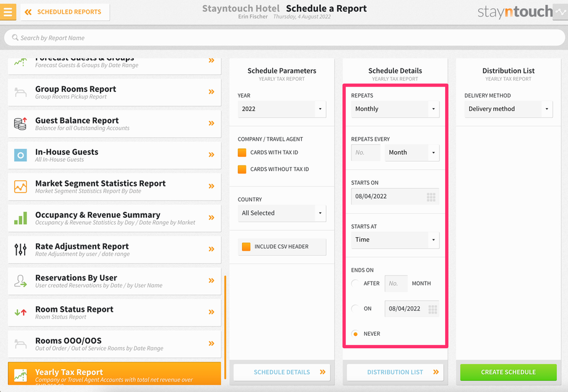
Task: Click the In-House Guests blue square icon
Action: (20, 155)
